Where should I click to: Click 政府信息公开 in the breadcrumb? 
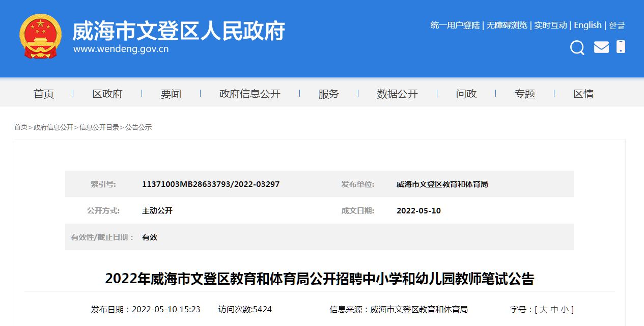[x=53, y=127]
